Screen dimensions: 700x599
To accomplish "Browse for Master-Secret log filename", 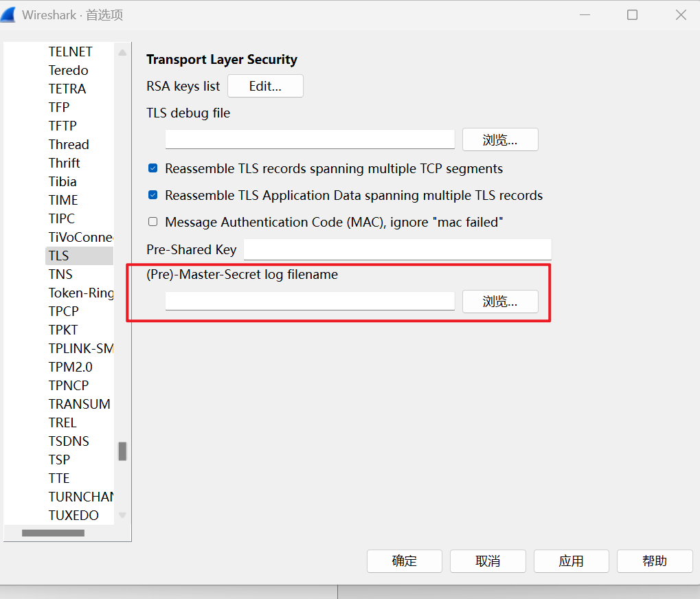I will pos(499,301).
